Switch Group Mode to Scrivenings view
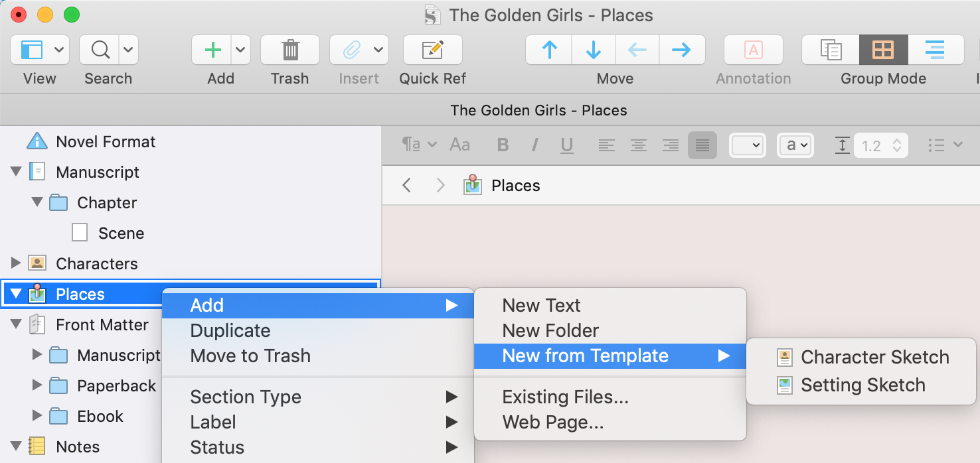Screen dimensions: 980x463 click(831, 50)
